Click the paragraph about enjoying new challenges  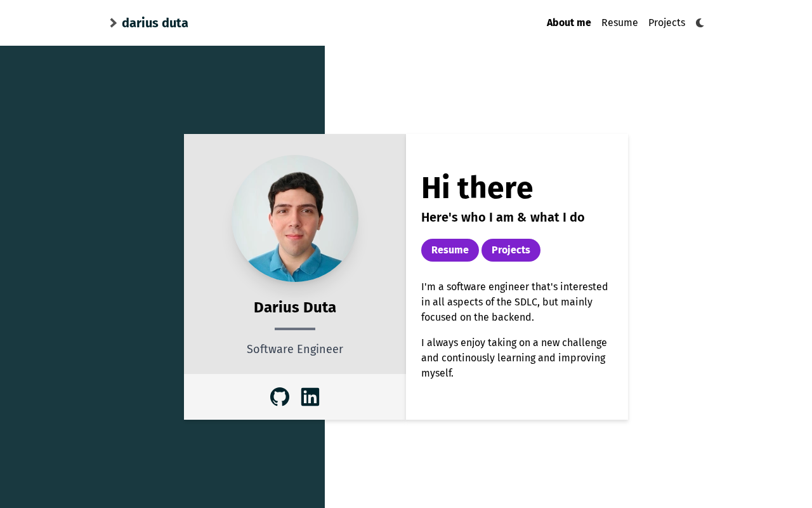click(515, 358)
